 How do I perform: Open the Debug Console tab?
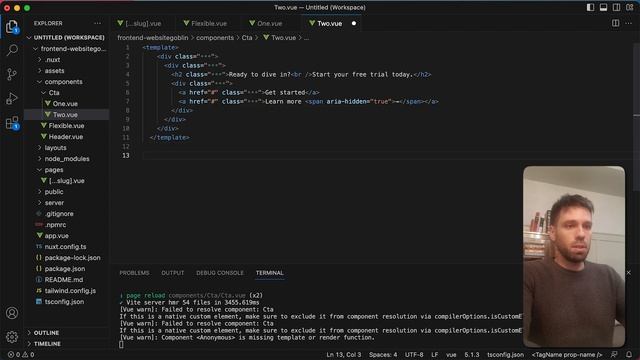click(x=220, y=273)
